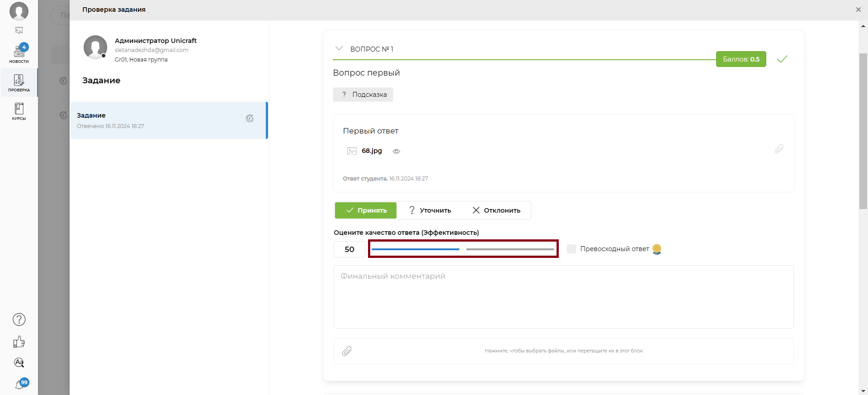Enable the Превосходный ответ checkbox
The height and width of the screenshot is (395, 868).
[571, 249]
